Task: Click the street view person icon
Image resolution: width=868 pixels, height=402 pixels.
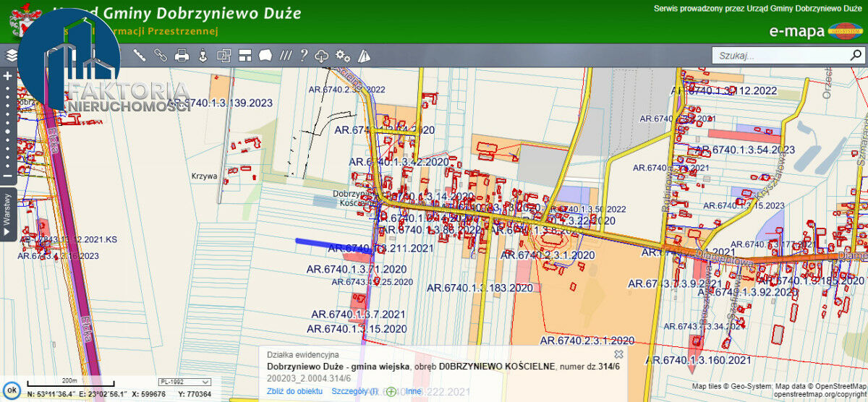Action: point(203,55)
